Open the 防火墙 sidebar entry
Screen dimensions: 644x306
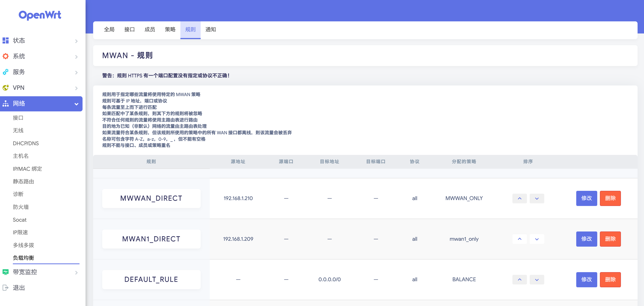(x=21, y=207)
